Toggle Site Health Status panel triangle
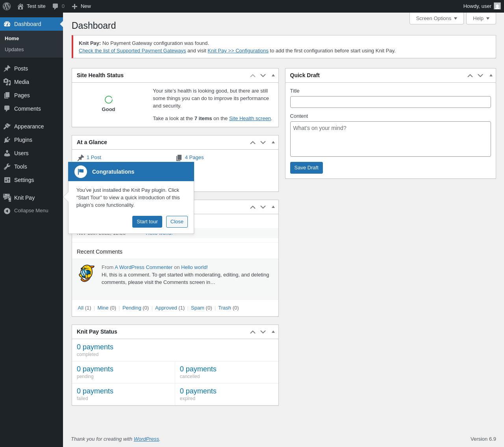Viewport: 504px width, 447px height. click(x=273, y=75)
